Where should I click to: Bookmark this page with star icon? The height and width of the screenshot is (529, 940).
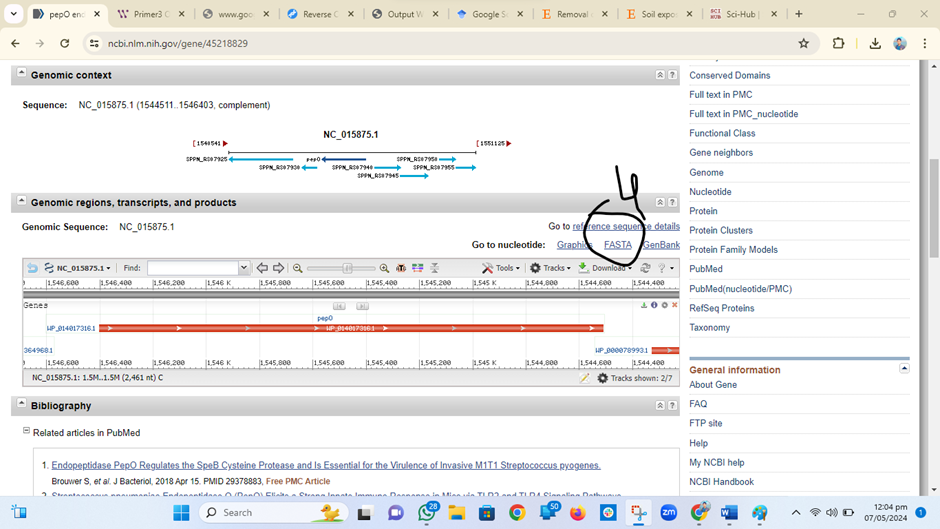click(803, 43)
